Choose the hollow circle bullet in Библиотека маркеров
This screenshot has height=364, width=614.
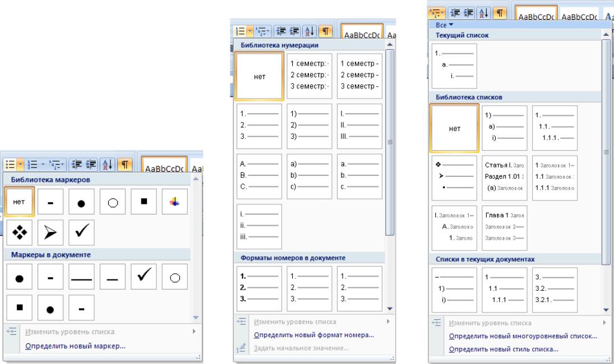coord(113,202)
